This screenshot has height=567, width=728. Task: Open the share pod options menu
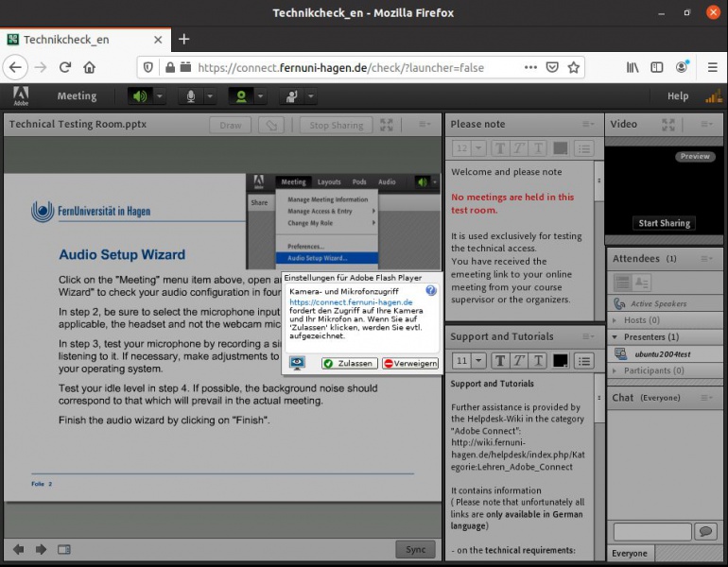click(425, 125)
